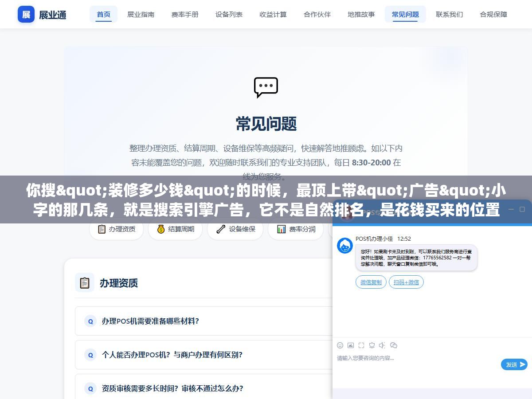Select the 常见问题 navigation tab
Viewport: 532px width, 399px height.
[405, 14]
